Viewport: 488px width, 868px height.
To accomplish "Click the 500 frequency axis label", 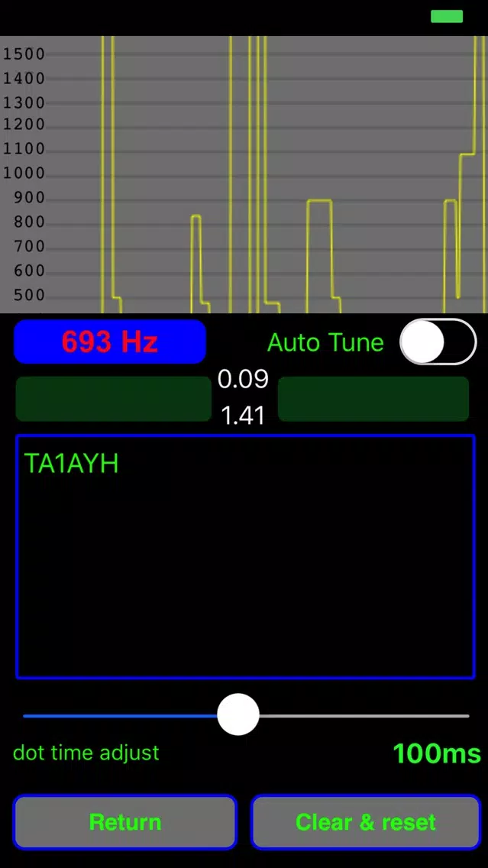I will (x=29, y=295).
